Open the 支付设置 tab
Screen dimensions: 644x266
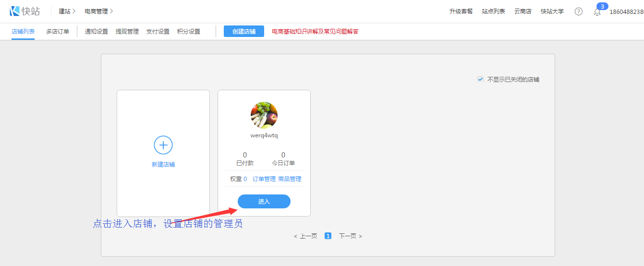158,32
